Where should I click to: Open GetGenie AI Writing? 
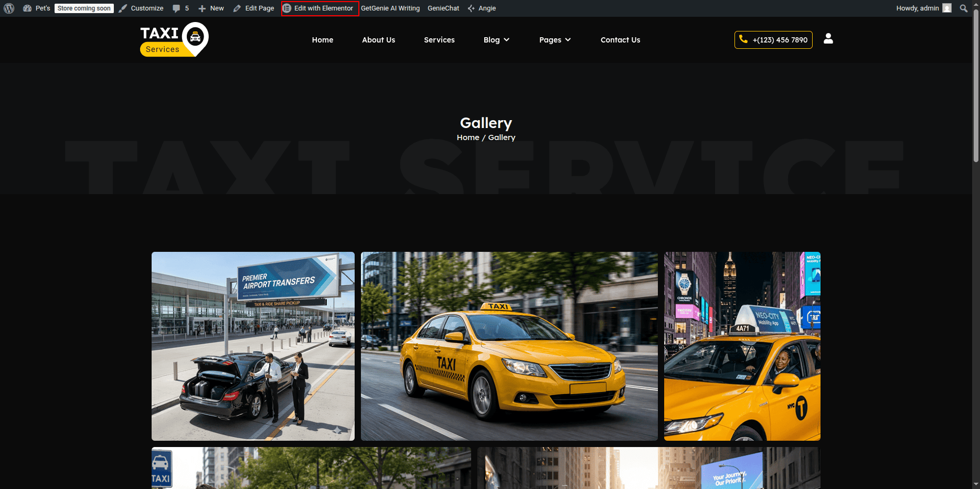click(390, 8)
